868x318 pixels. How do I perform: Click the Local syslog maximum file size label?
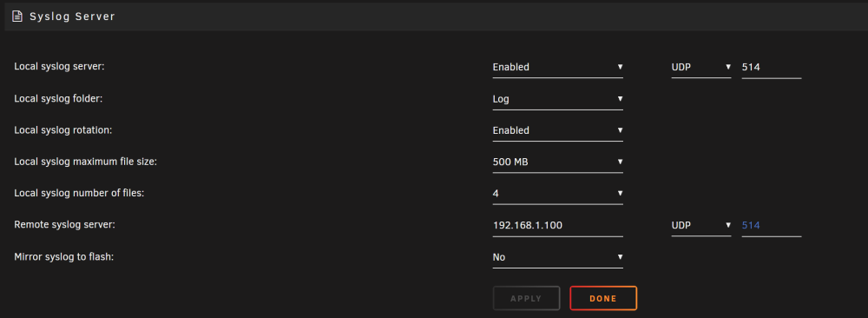85,162
